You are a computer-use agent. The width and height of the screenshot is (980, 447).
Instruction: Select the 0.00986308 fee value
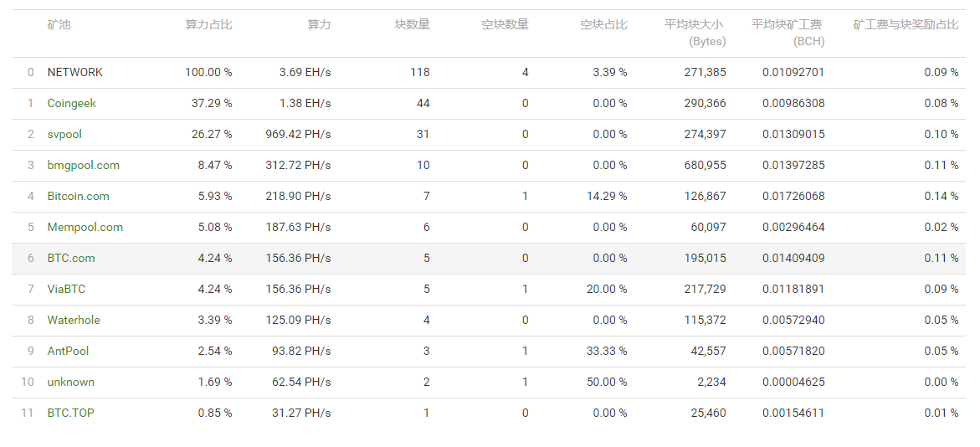(793, 103)
